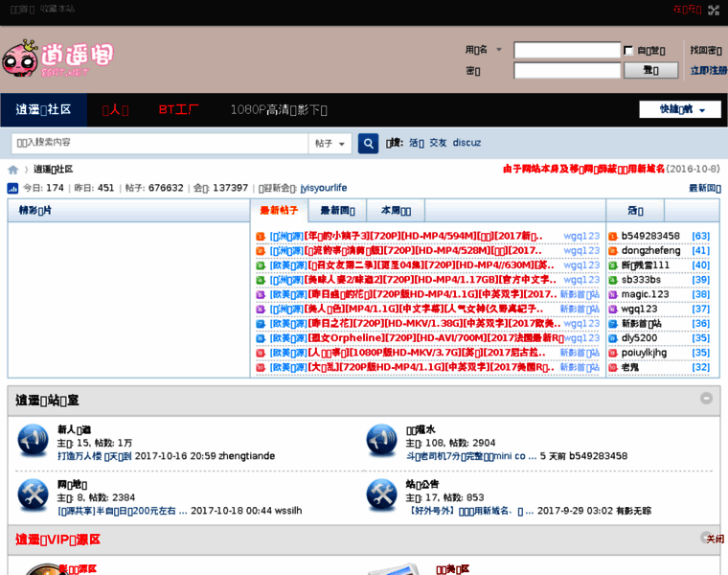
Task: Open the 1080P高清 download nav item
Action: tap(279, 109)
